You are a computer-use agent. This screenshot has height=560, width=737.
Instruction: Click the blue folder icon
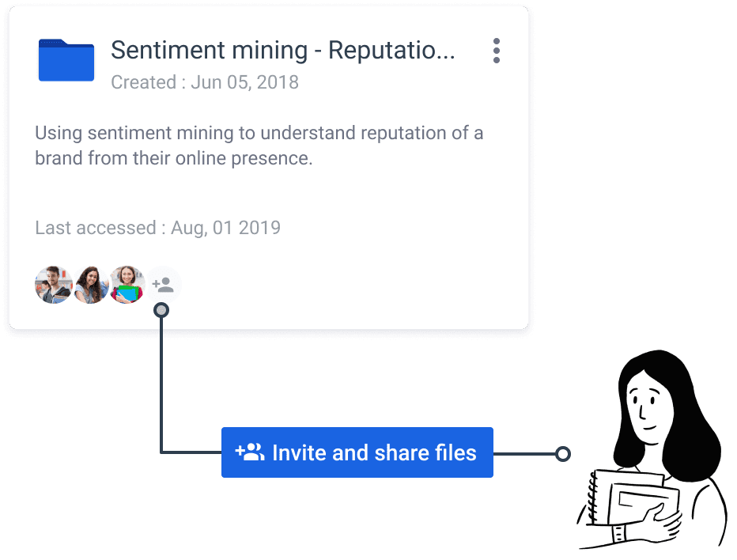tap(66, 60)
